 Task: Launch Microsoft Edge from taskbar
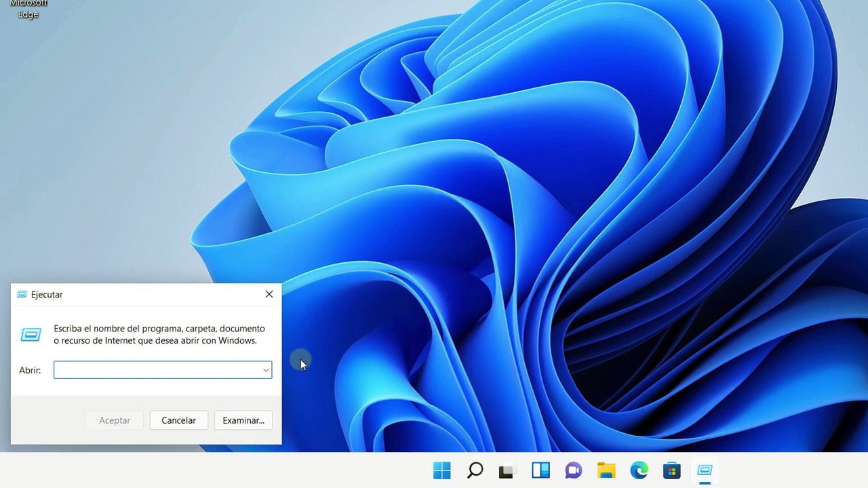click(639, 470)
